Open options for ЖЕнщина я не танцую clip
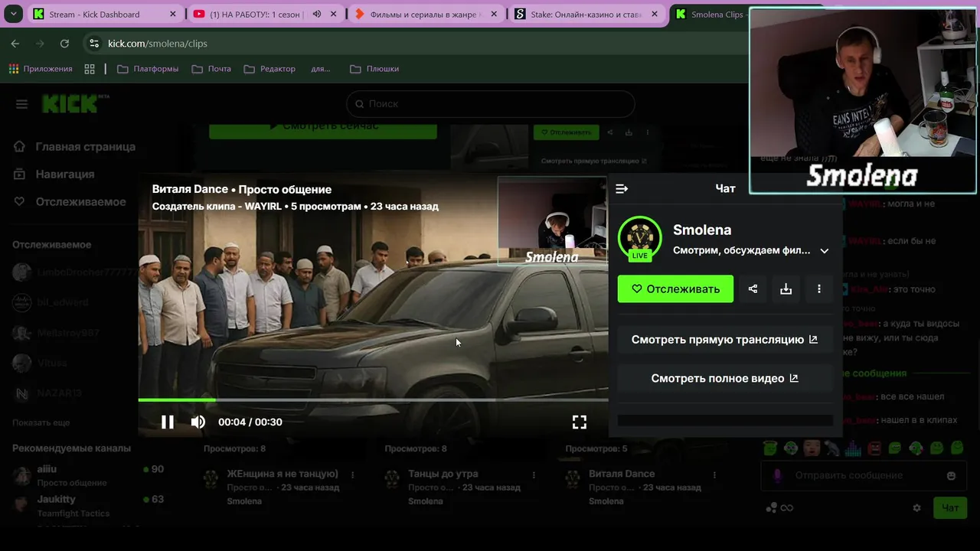This screenshot has height=551, width=980. tap(353, 474)
